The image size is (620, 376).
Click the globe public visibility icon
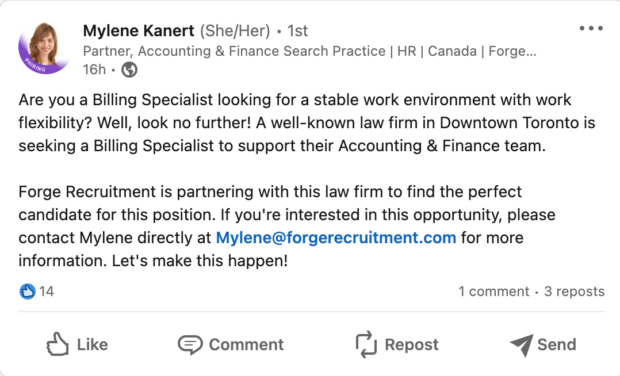tap(129, 70)
